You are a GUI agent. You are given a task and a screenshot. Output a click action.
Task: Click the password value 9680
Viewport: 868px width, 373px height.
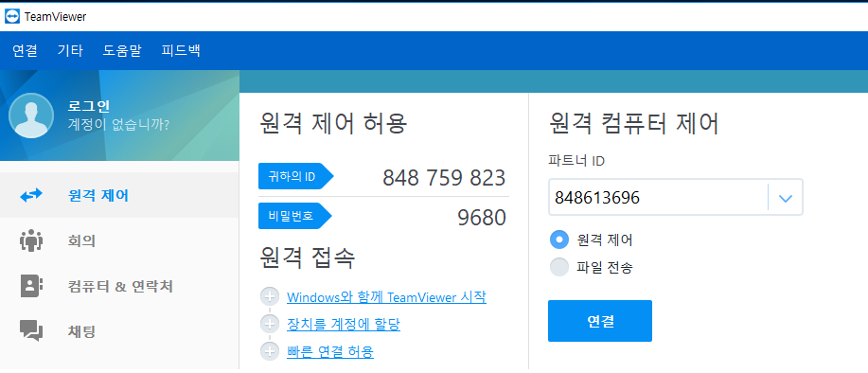[x=482, y=218]
